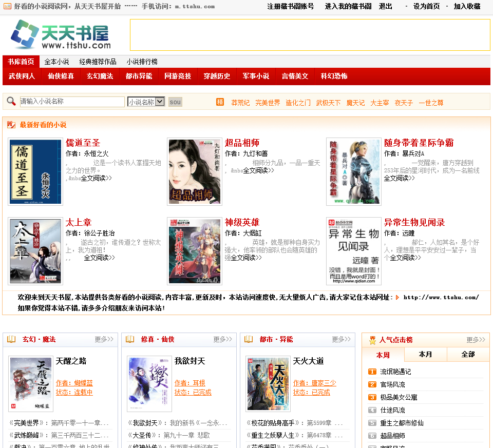Open the 异常生物见闻录 book cover
493x448 pixels.
[x=354, y=251]
